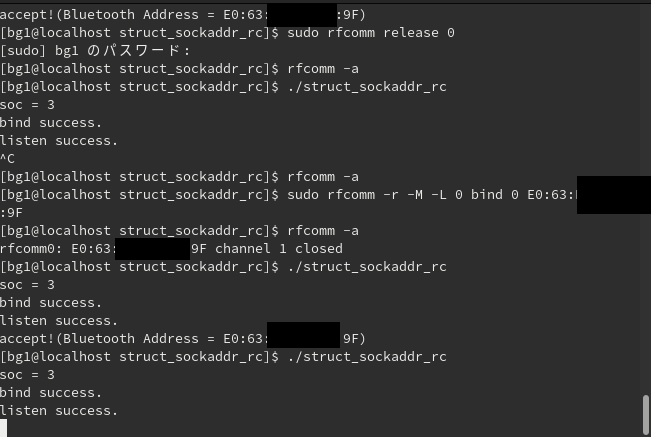651x437 pixels.
Task: Click the redacted box in the bind command
Action: (614, 195)
